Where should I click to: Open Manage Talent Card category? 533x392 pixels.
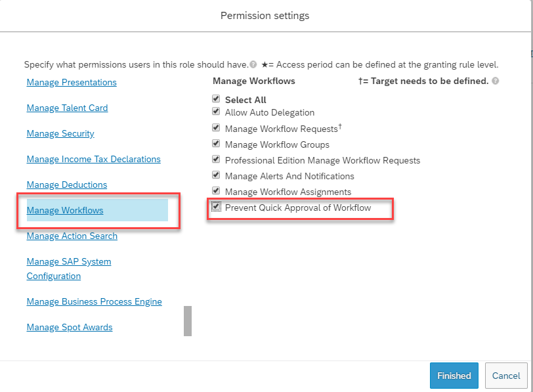tap(68, 108)
